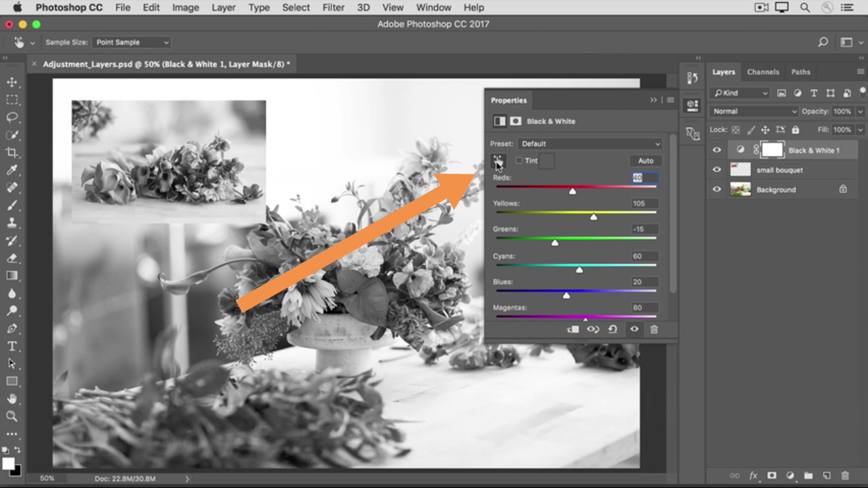Image resolution: width=868 pixels, height=488 pixels.
Task: Enable the Tint checkbox
Action: [519, 161]
